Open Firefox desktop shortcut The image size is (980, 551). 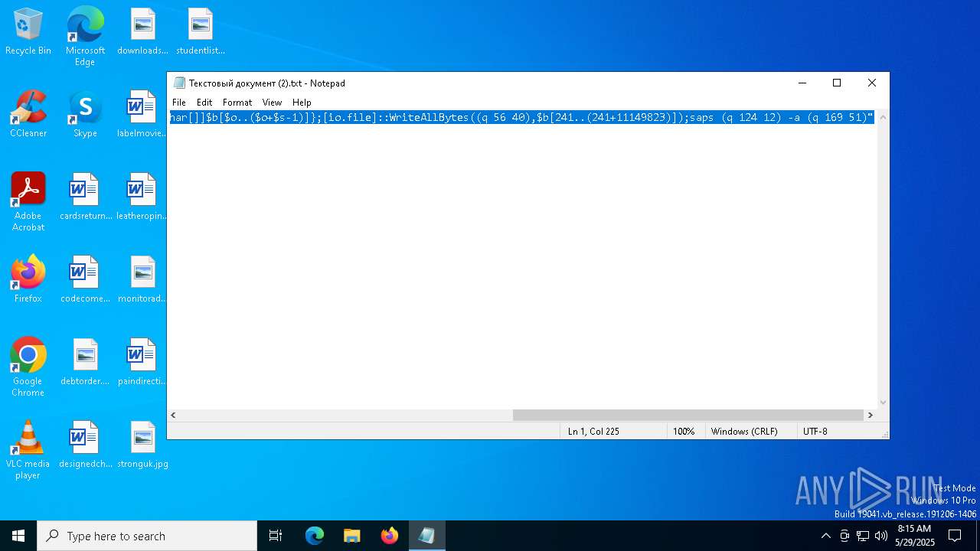tap(28, 280)
